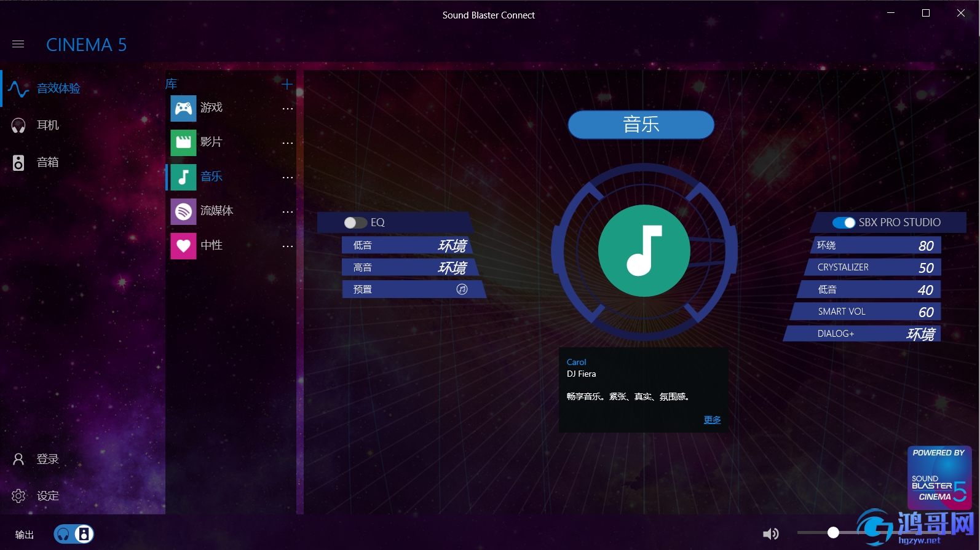Select the 游戏 gamepad icon
This screenshot has width=980, height=550.
pos(183,108)
